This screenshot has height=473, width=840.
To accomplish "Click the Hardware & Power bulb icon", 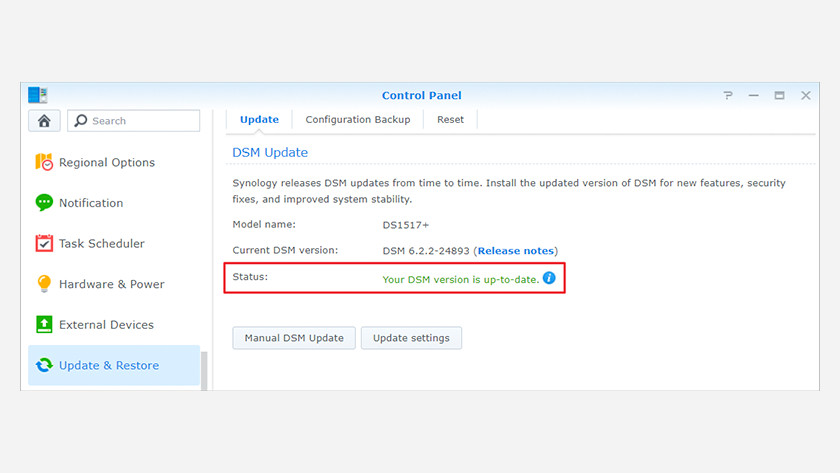I will pos(44,283).
